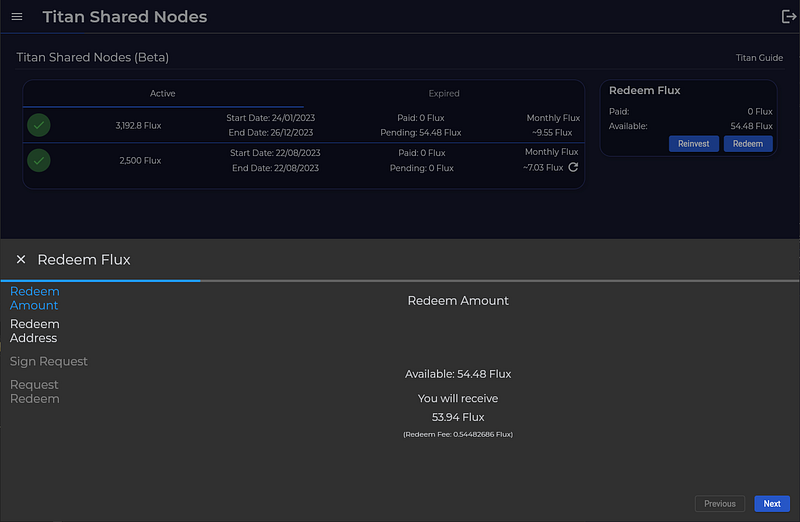
Task: Close the Redeem Flux dialog
Action: point(21,259)
